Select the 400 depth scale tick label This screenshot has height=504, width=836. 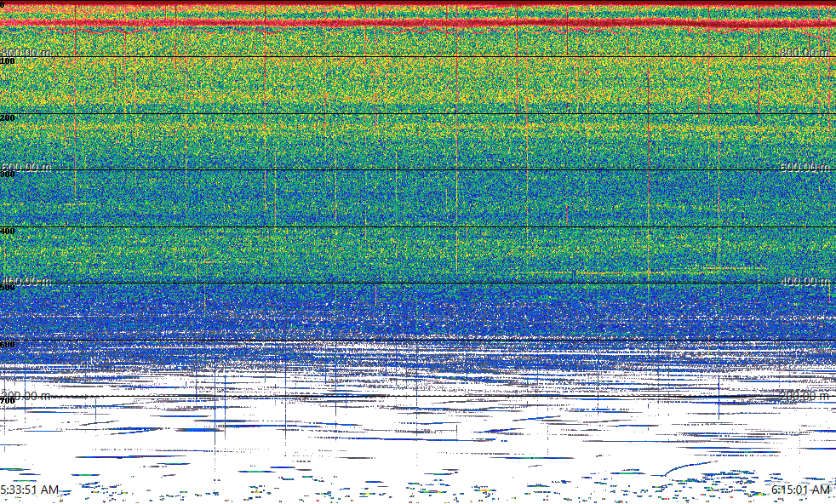click(x=8, y=231)
